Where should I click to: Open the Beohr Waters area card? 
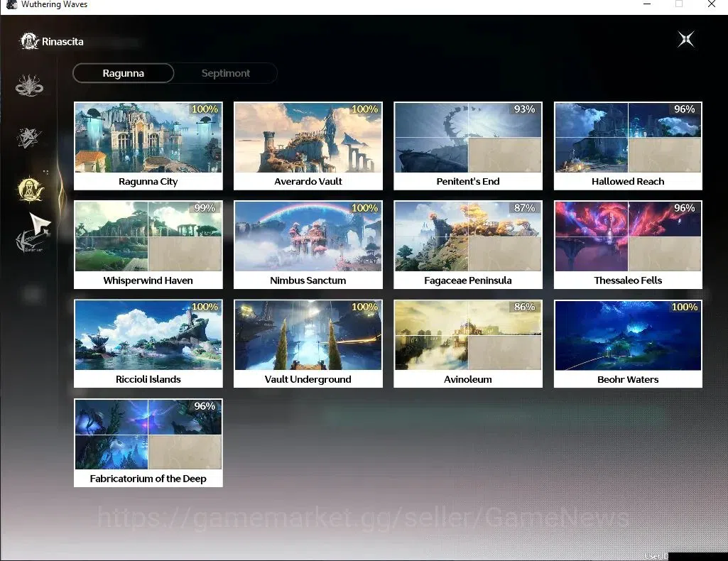point(628,344)
